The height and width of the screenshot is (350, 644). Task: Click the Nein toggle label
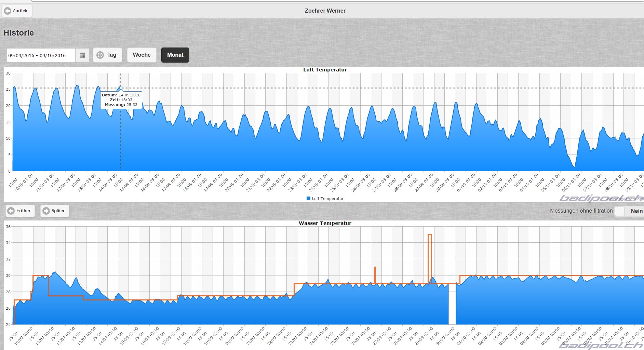pos(636,211)
